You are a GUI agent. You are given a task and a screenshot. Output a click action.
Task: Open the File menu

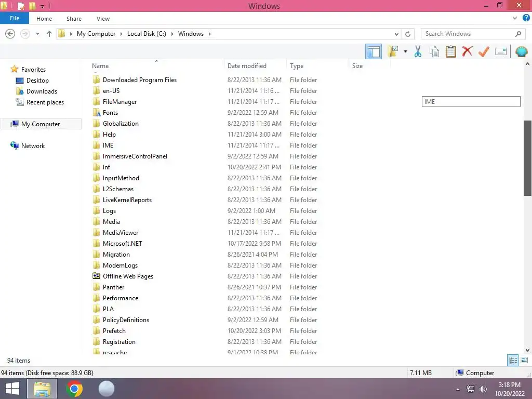click(15, 18)
